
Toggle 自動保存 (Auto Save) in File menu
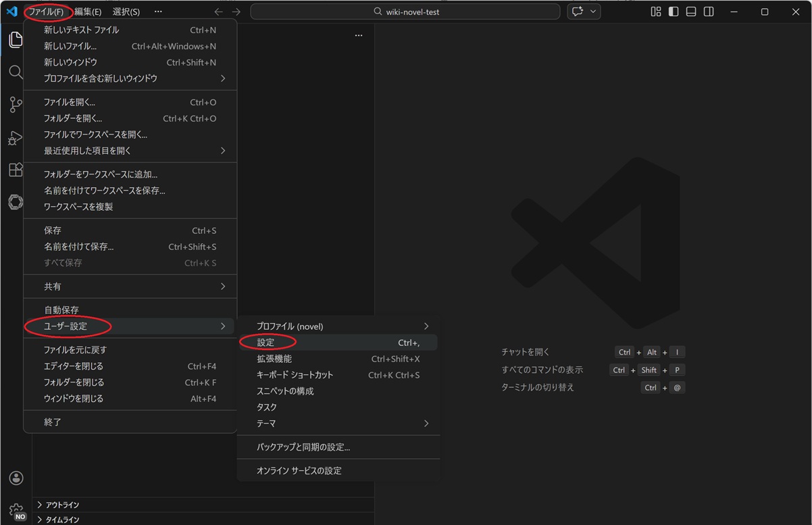(x=61, y=310)
